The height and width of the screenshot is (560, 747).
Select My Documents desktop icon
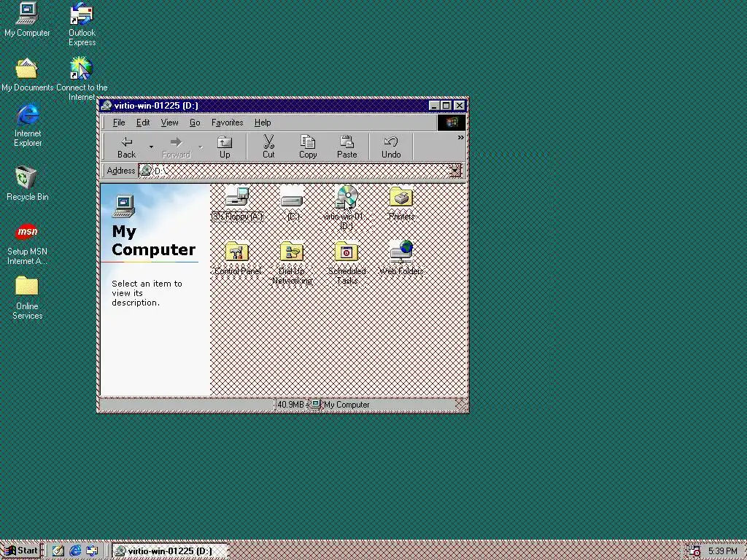(27, 74)
